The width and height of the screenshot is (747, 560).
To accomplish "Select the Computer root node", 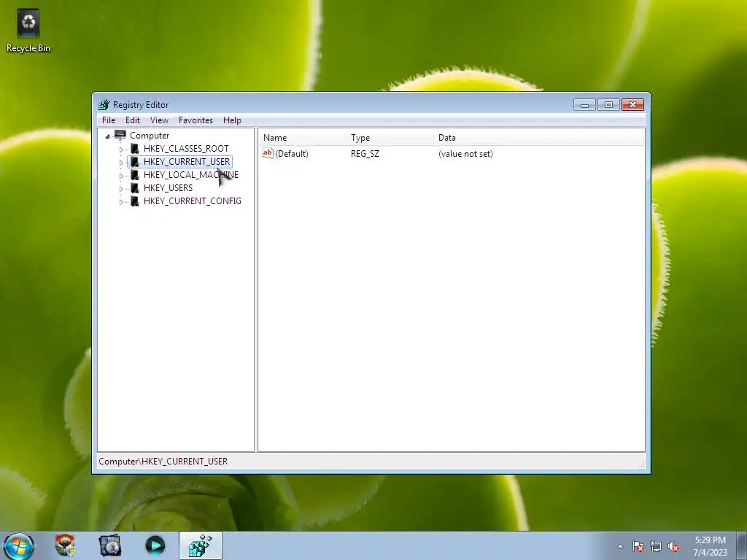I will point(150,135).
